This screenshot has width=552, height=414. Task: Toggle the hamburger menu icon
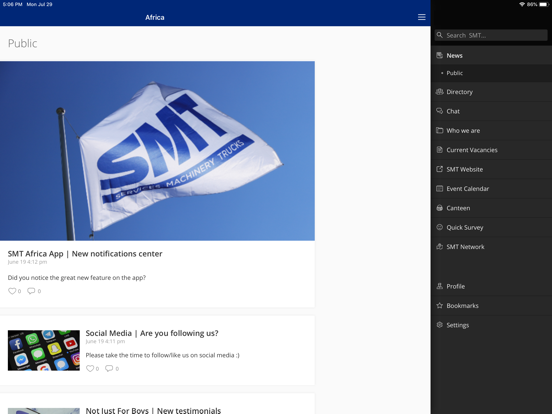pos(421,17)
